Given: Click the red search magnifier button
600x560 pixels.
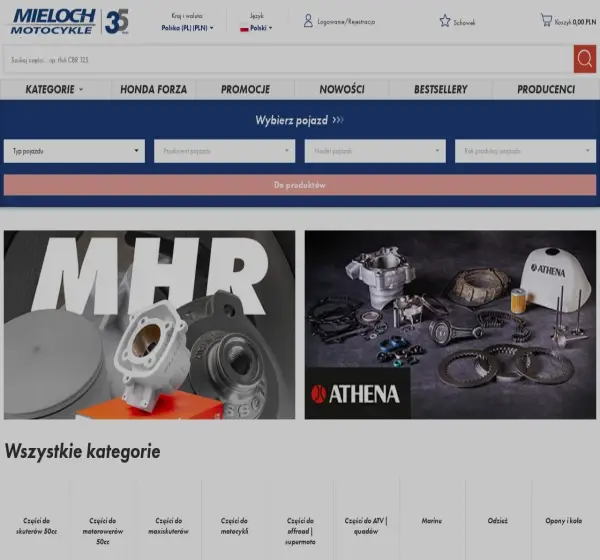Looking at the screenshot, I should tap(584, 59).
